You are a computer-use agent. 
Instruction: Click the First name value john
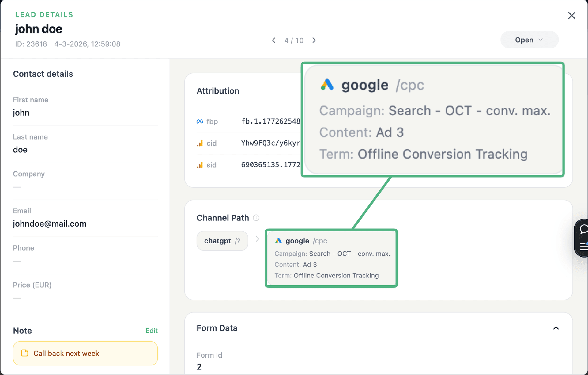(x=21, y=113)
